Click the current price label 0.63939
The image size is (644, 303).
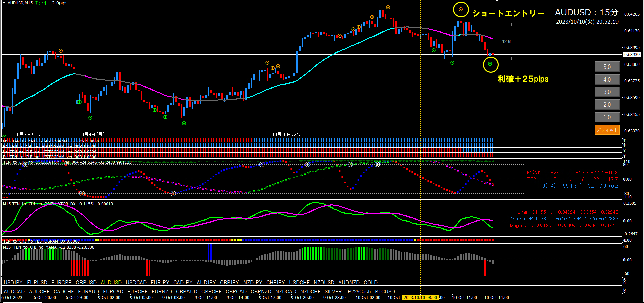[632, 54]
